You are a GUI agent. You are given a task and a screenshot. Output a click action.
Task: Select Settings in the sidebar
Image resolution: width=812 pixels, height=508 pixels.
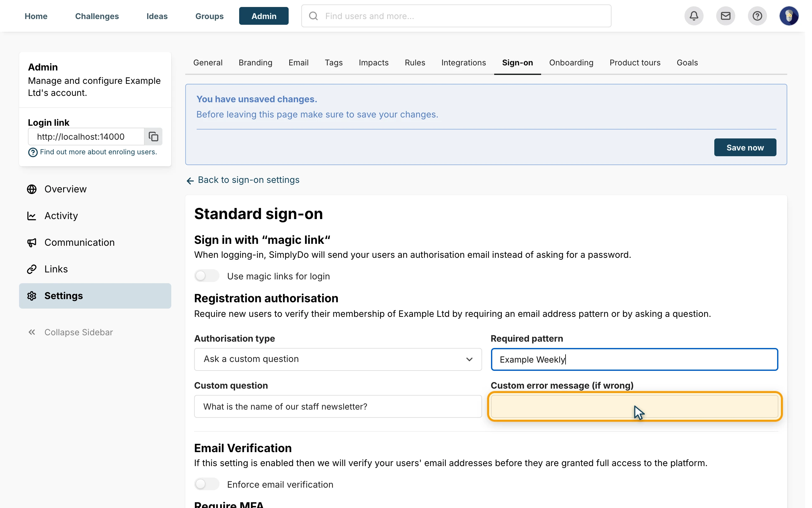[95, 296]
